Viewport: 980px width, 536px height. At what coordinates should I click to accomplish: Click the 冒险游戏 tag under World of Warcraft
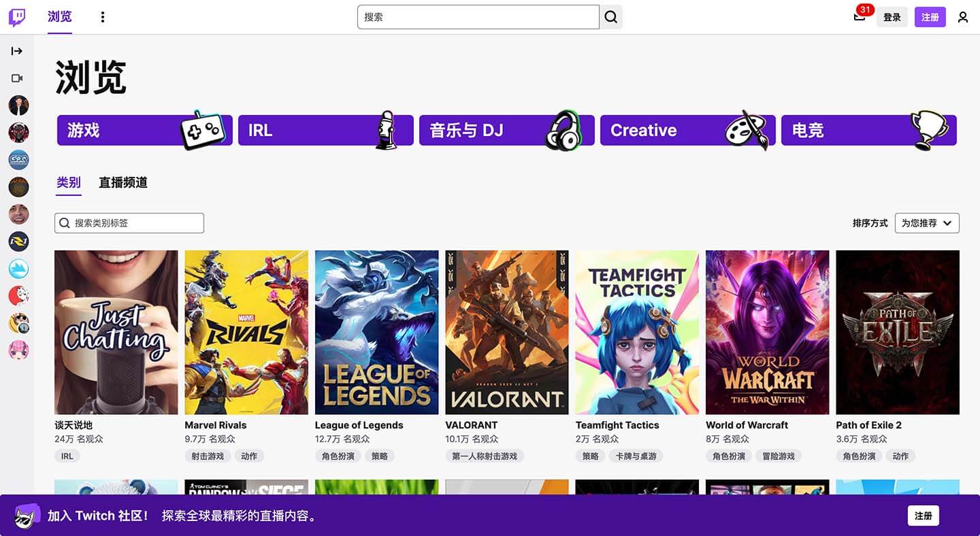[779, 456]
